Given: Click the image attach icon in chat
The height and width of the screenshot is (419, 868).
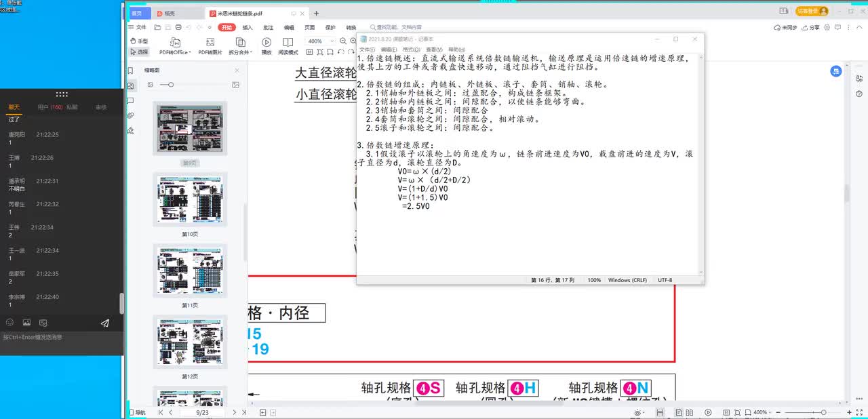Looking at the screenshot, I should (26, 323).
